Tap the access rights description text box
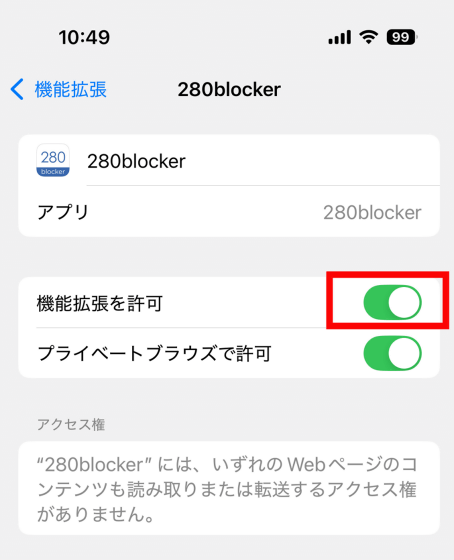 tap(229, 488)
